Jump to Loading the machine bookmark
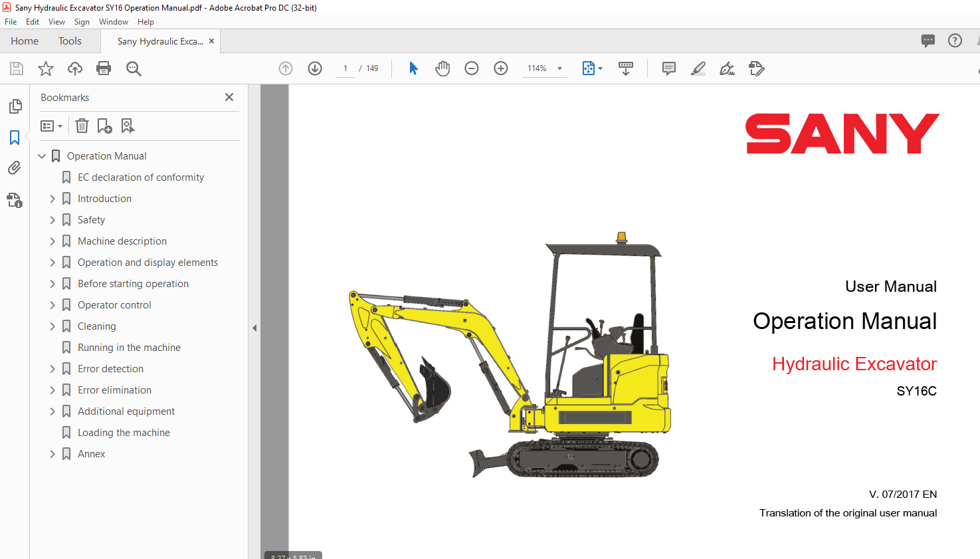 coord(124,433)
